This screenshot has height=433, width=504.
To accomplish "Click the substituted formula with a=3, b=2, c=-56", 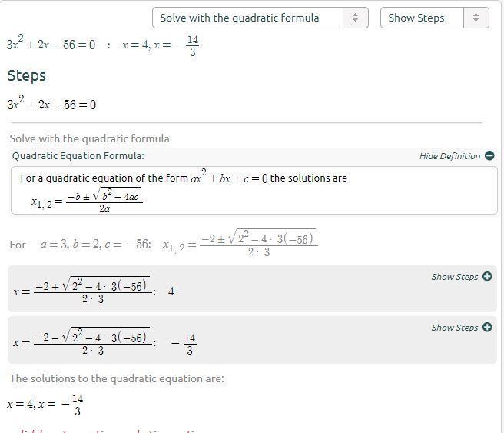I will coord(164,243).
